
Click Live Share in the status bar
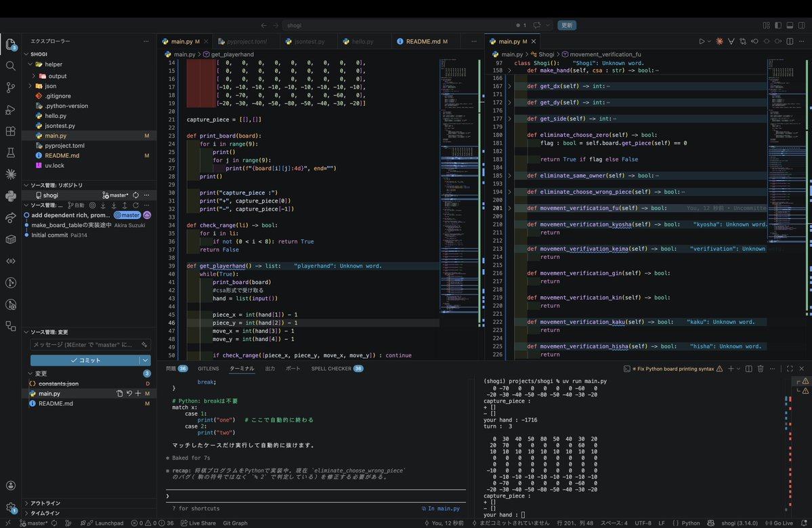click(198, 523)
